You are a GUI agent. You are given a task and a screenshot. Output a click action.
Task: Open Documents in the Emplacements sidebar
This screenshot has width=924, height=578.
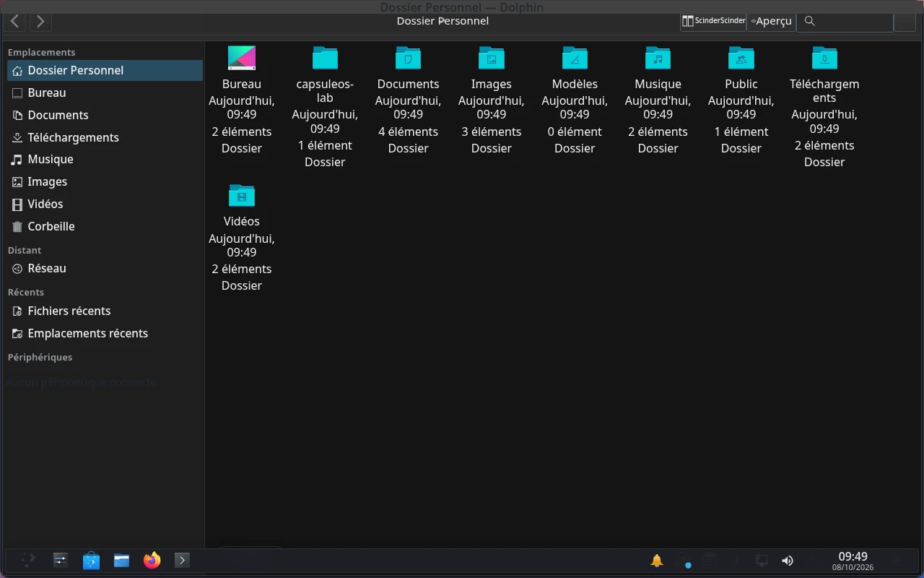pyautogui.click(x=105, y=115)
